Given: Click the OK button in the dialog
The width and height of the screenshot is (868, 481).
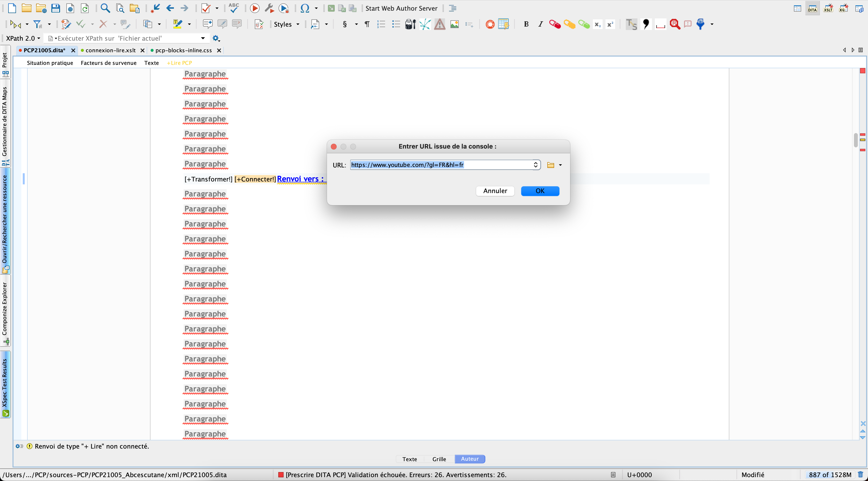Looking at the screenshot, I should pyautogui.click(x=540, y=191).
